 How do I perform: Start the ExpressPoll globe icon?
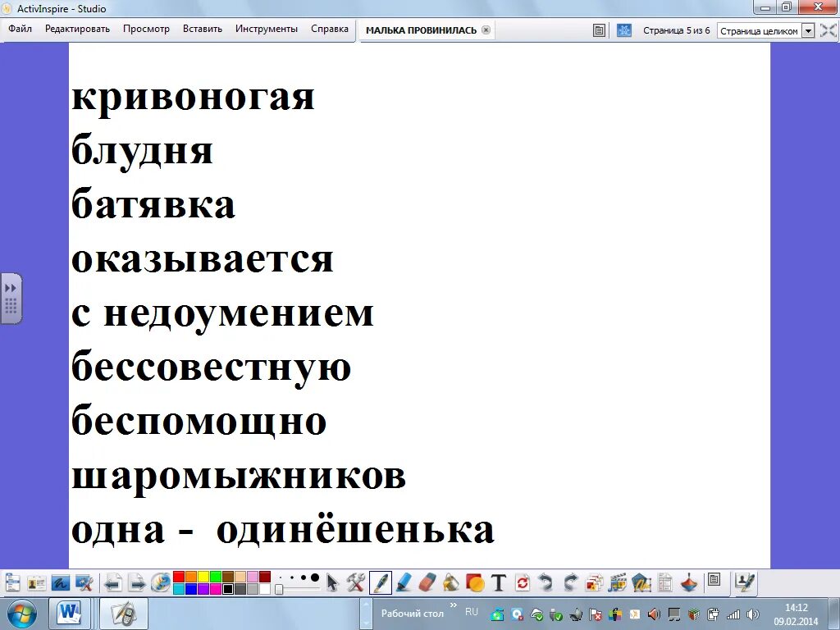click(160, 582)
